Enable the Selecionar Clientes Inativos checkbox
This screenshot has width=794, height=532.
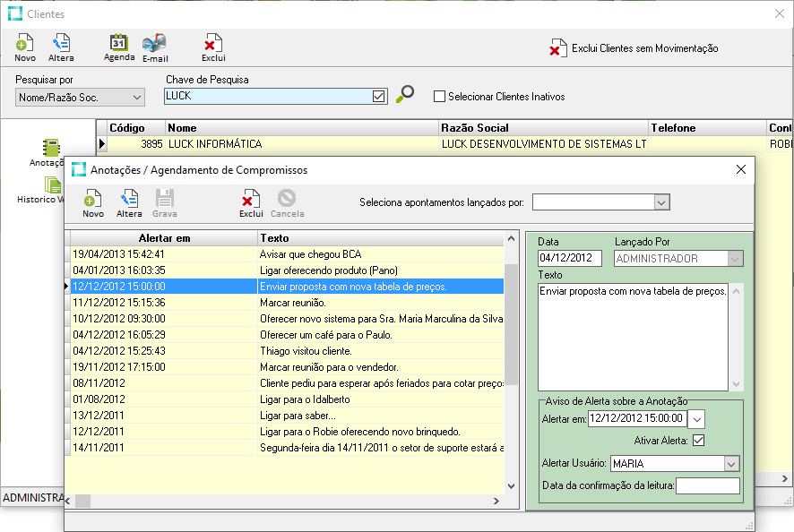click(x=439, y=96)
